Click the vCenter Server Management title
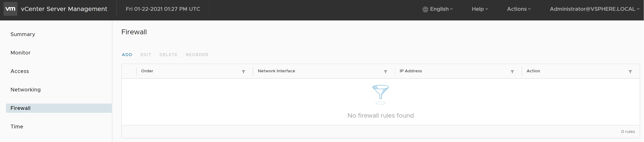Screen dimensions: 644x142 pyautogui.click(x=64, y=9)
